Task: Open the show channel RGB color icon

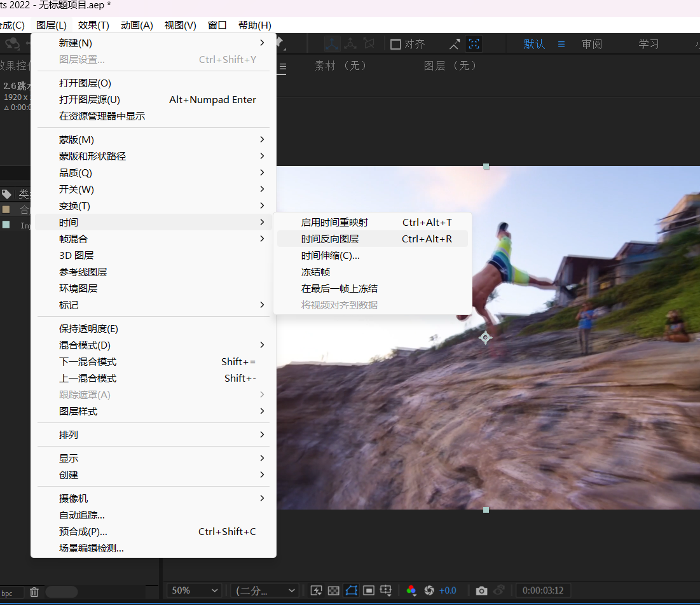Action: 411,590
